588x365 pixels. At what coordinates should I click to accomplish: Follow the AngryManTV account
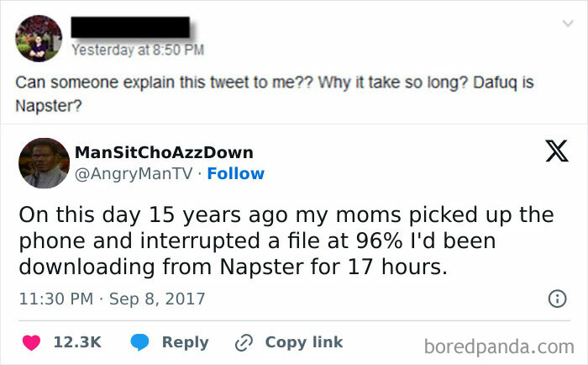click(x=236, y=174)
